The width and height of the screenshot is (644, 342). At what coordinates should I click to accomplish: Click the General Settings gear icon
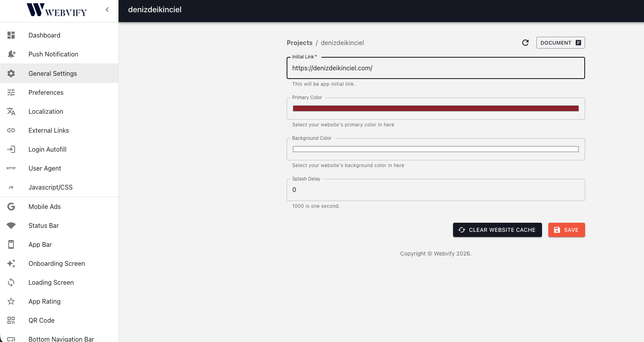[x=11, y=73]
